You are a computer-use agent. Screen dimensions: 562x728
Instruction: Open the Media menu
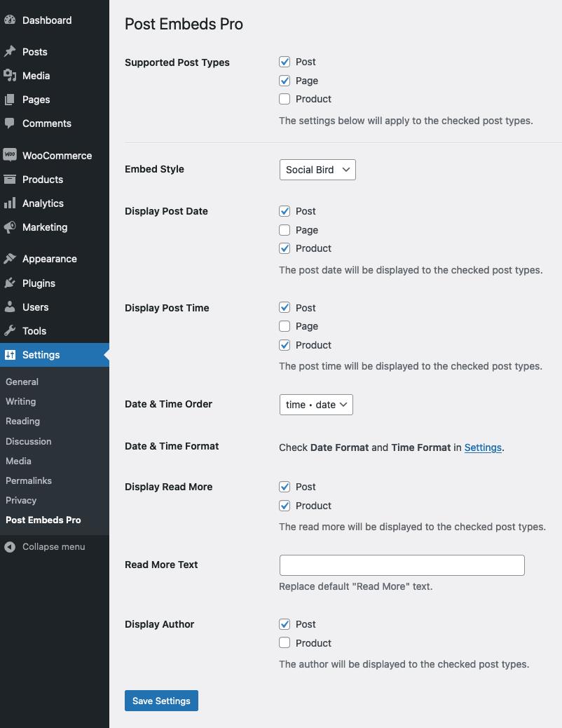click(x=55, y=75)
